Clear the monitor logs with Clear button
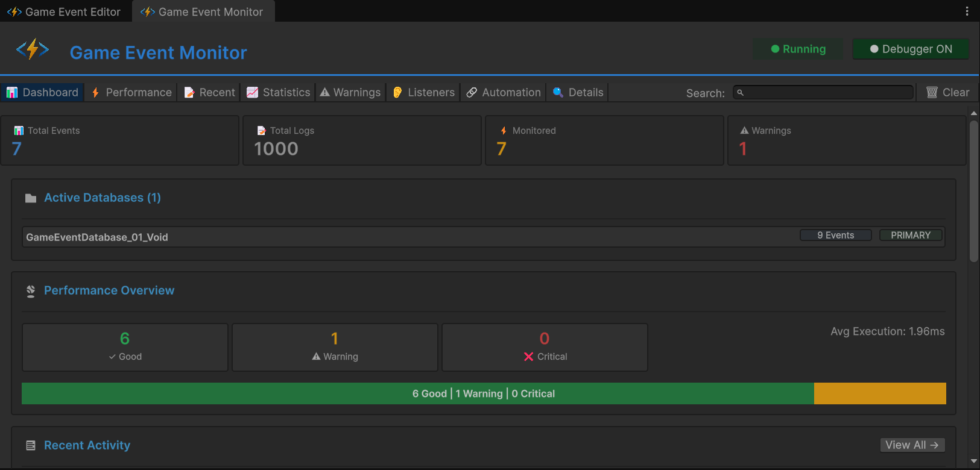The image size is (980, 470). coord(948,92)
